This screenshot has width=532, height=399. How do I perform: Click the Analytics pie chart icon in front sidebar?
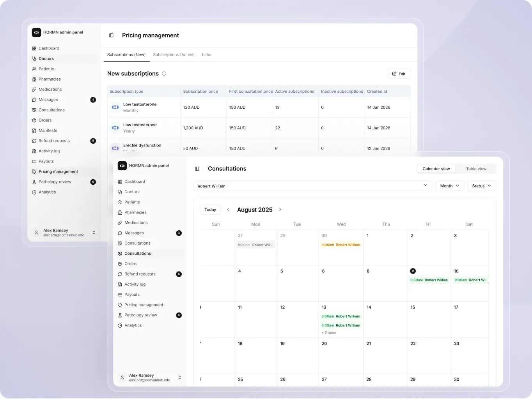click(x=120, y=325)
